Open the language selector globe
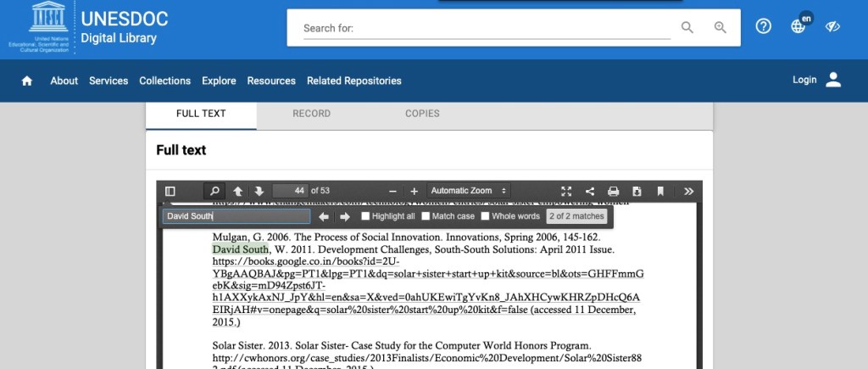The width and height of the screenshot is (868, 369). pyautogui.click(x=798, y=26)
